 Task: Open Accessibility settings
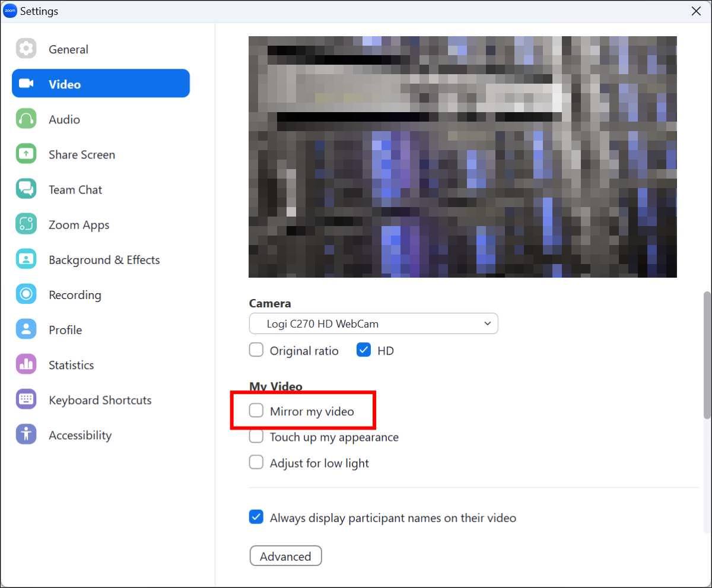[101, 434]
